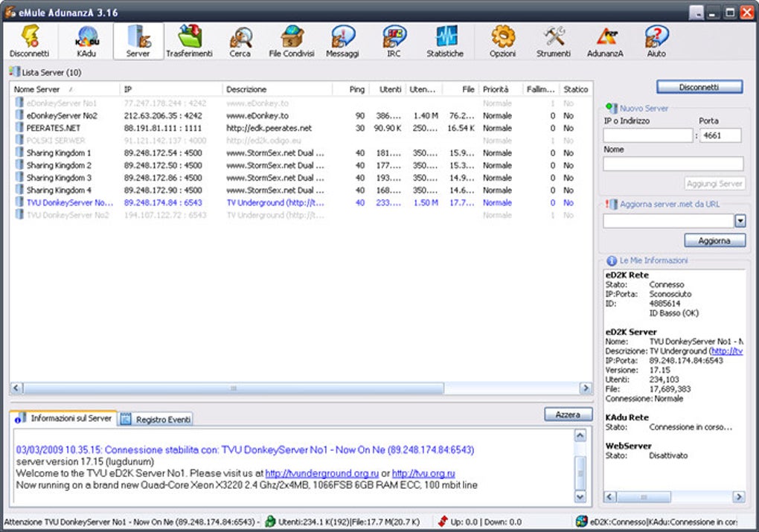Click the Porta field showing 4661
Screen dimensions: 759x532
[x=720, y=135]
